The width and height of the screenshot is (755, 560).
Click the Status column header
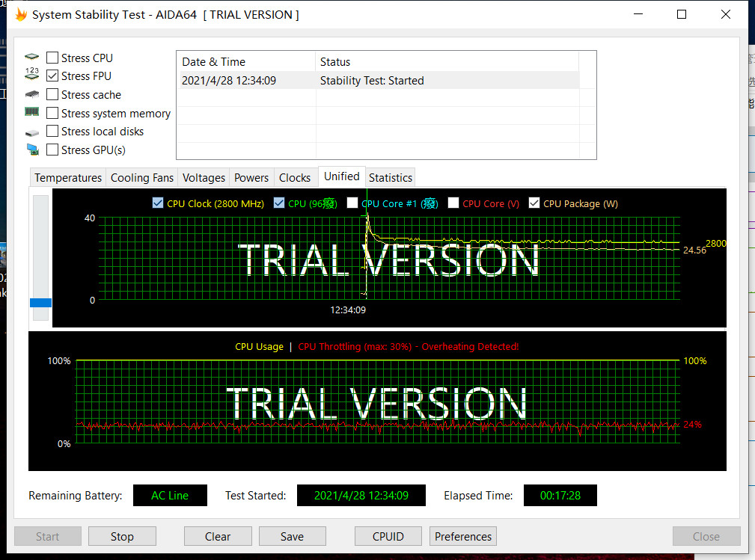(x=447, y=61)
